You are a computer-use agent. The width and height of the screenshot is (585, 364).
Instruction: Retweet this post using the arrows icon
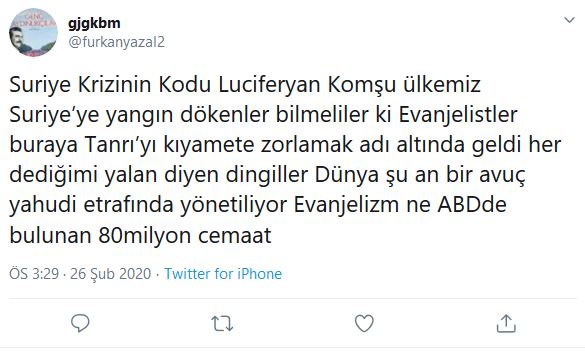222,324
